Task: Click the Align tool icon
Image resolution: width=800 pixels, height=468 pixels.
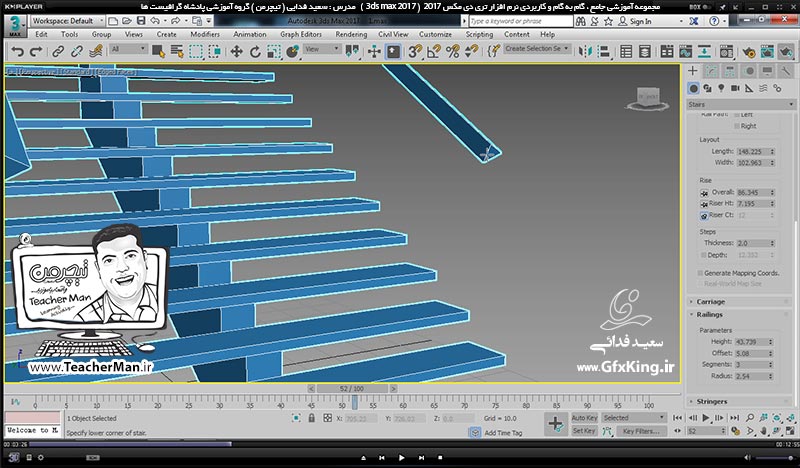Action: [x=604, y=52]
